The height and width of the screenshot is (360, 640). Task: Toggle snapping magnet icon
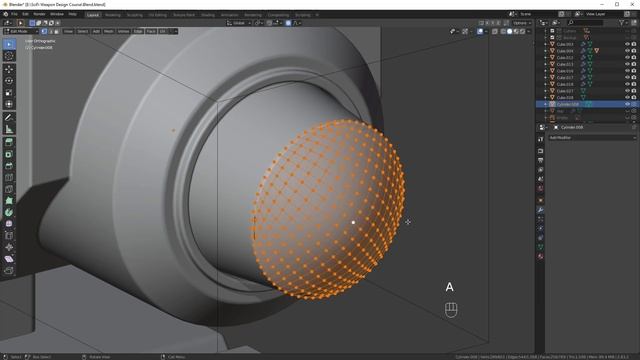269,23
